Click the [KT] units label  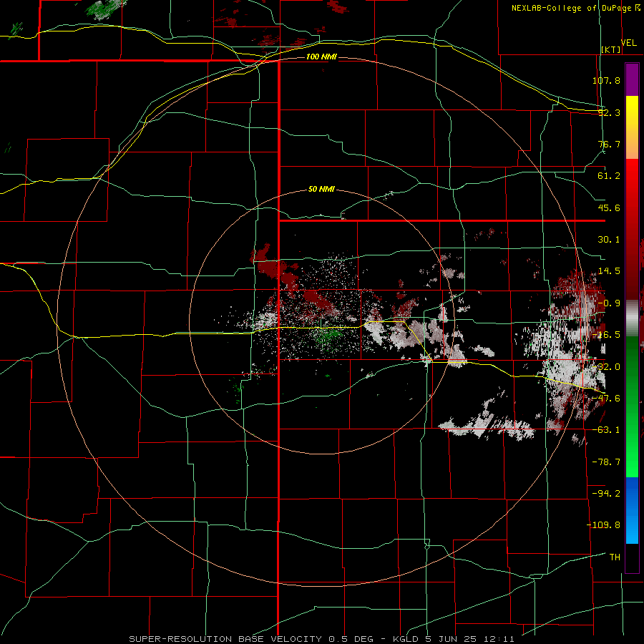pyautogui.click(x=611, y=49)
